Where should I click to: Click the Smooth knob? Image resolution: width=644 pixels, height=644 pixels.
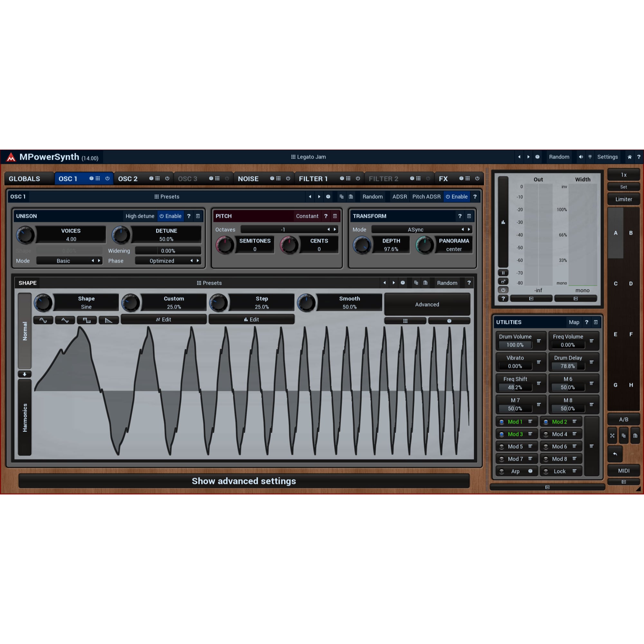(x=306, y=303)
